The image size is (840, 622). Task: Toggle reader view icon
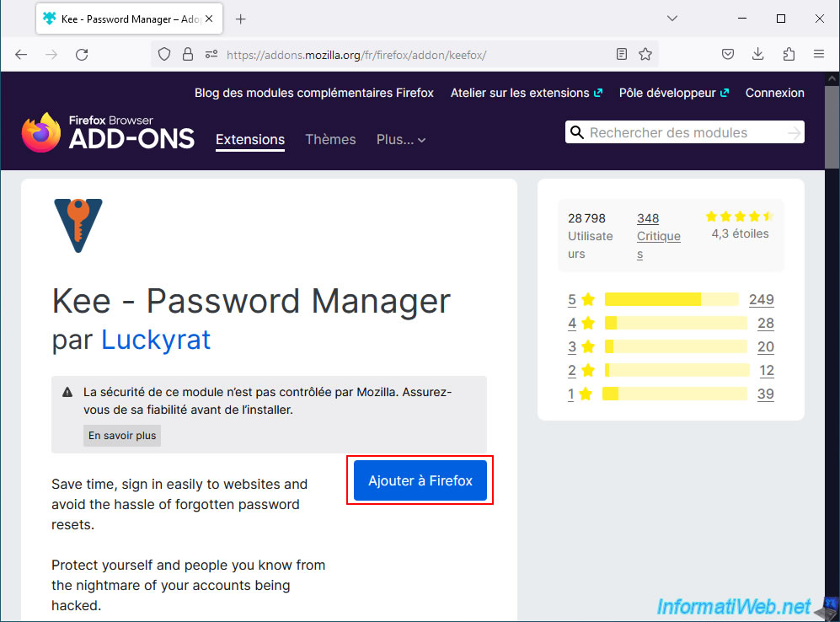622,54
